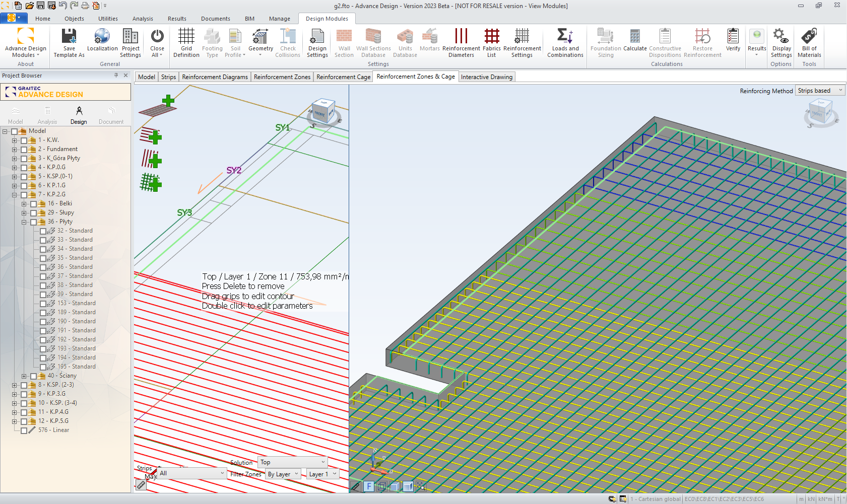The height and width of the screenshot is (504, 847).
Task: Open Bill of Materials tool
Action: tap(809, 43)
